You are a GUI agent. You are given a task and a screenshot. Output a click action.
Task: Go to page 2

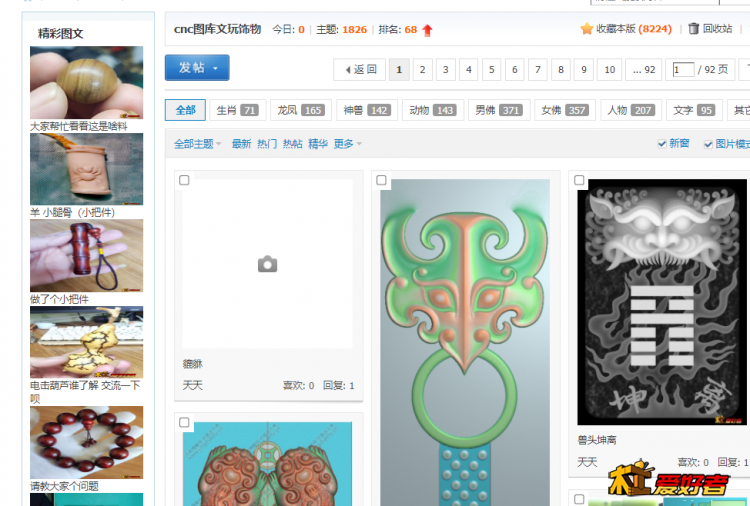pyautogui.click(x=422, y=70)
